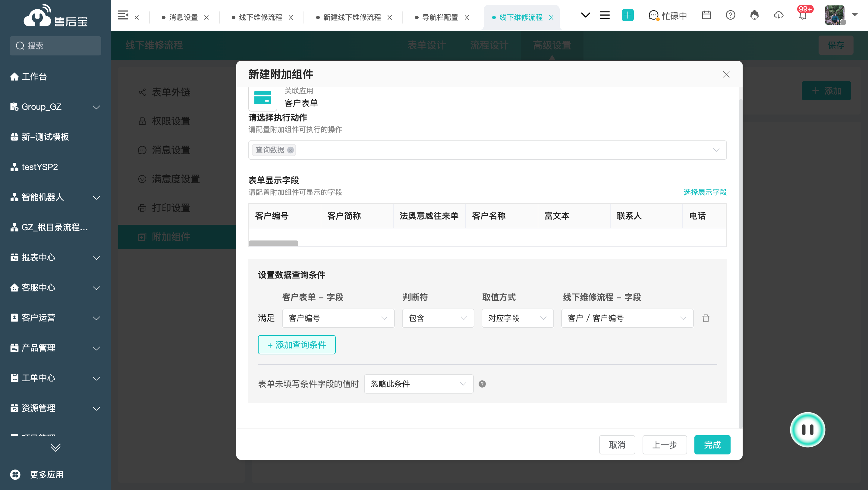Open the help question mark icon

[730, 15]
